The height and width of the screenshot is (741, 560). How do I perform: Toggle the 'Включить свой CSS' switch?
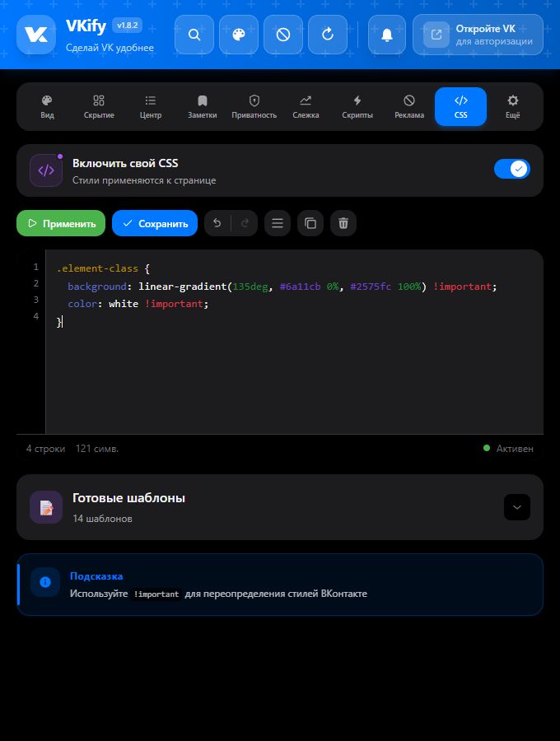click(512, 169)
